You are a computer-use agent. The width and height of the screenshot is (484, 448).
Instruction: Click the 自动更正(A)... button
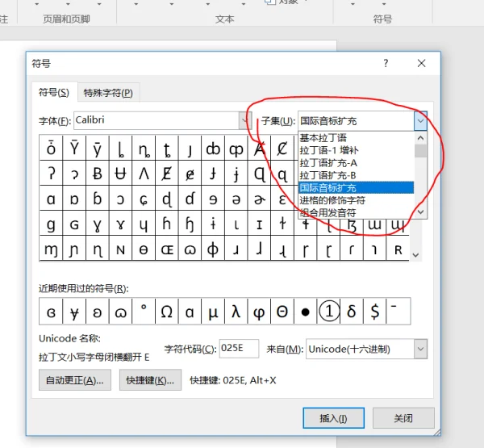(75, 380)
